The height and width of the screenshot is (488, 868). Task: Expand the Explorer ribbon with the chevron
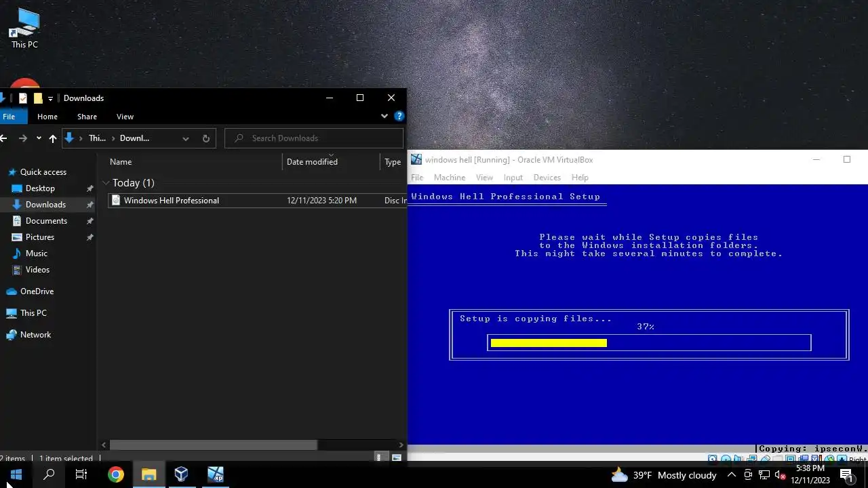pos(384,116)
